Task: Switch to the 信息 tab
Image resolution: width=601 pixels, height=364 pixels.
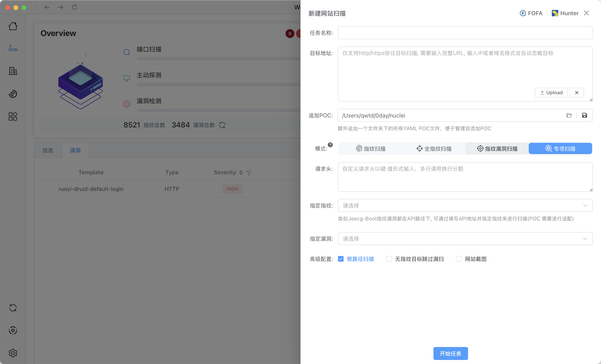Action: click(48, 150)
